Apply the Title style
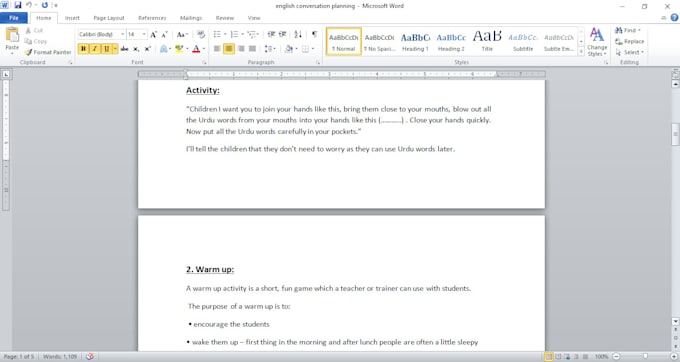680x362 pixels. [487, 42]
